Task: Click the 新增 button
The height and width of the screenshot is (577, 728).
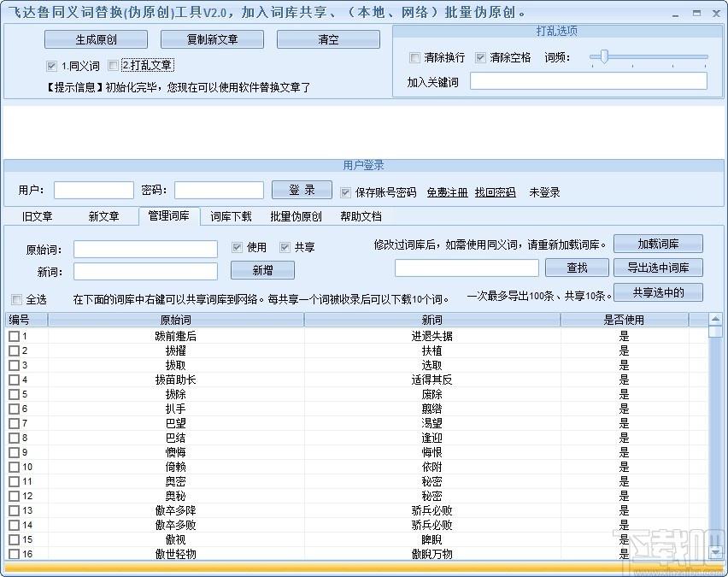Action: coord(262,270)
